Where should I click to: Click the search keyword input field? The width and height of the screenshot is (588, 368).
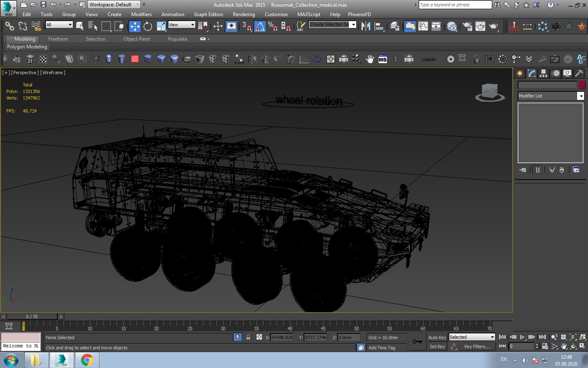click(455, 4)
